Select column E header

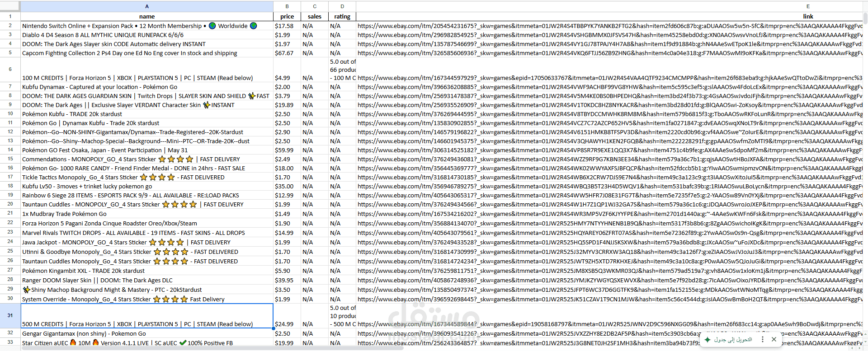coord(609,6)
